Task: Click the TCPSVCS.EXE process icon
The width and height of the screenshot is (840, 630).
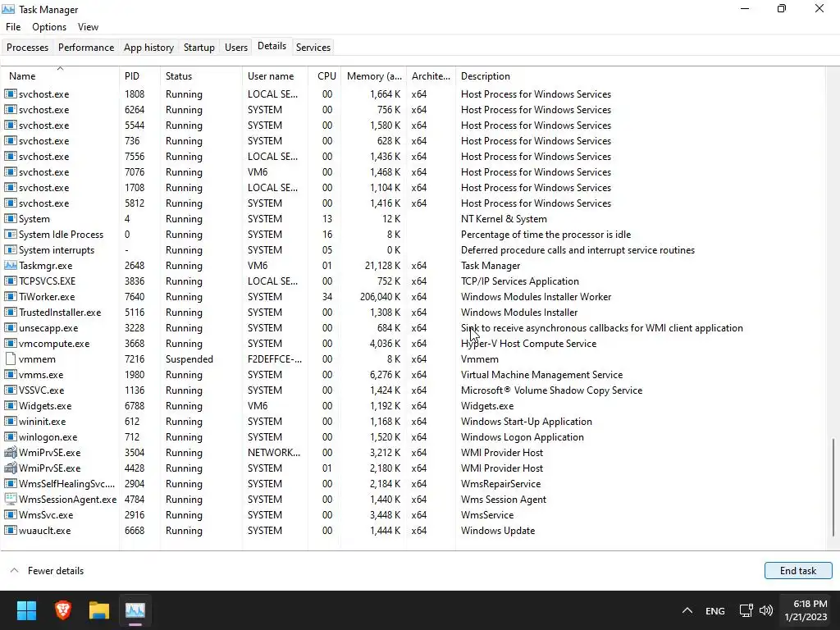Action: pos(10,281)
